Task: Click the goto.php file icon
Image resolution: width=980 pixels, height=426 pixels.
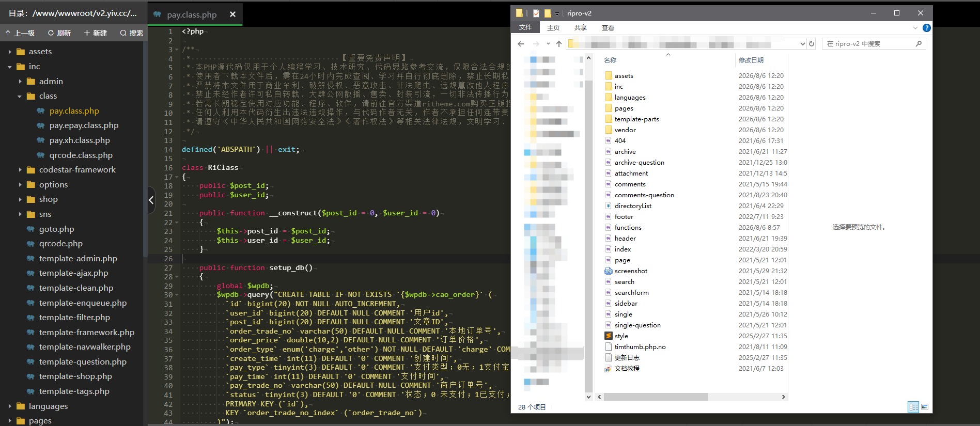Action: pyautogui.click(x=30, y=229)
